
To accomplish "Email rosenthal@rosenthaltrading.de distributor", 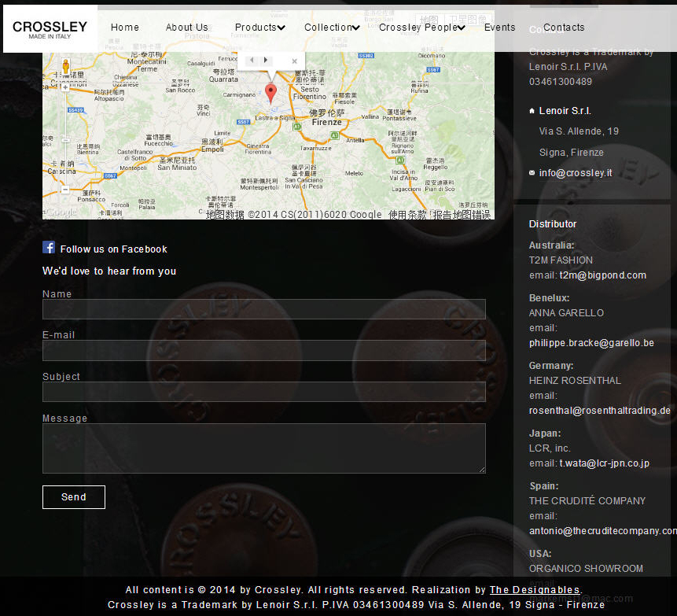I will (600, 411).
